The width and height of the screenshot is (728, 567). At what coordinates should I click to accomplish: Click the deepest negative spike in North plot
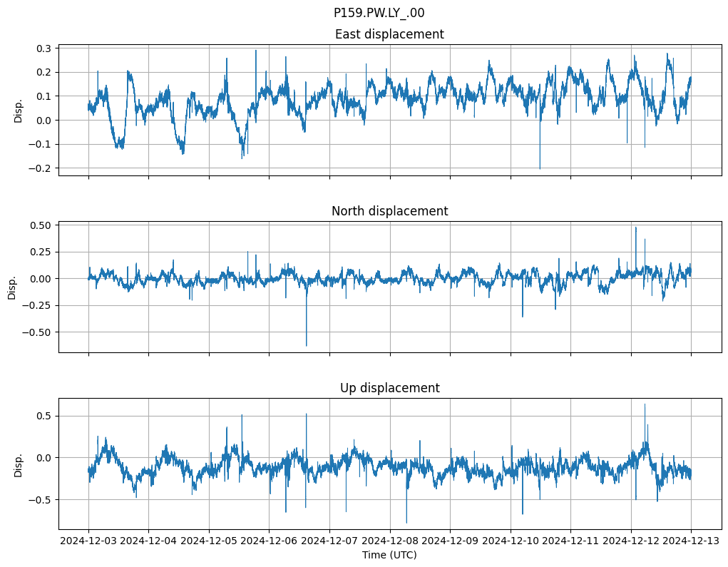pos(307,344)
